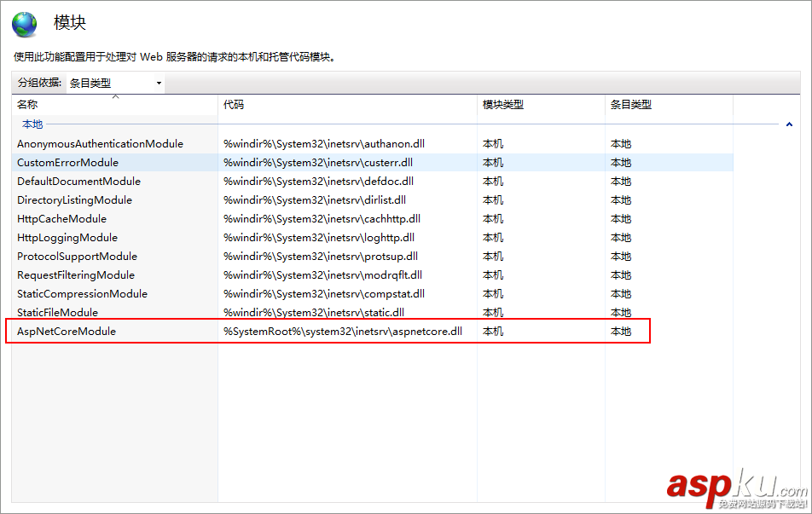
Task: Select the RequestFilteringModule row
Action: click(x=373, y=274)
